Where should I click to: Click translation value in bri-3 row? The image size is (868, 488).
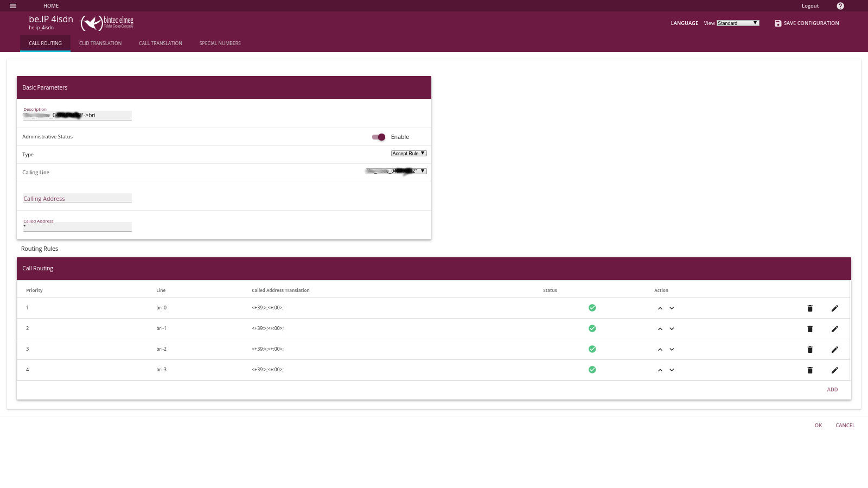[267, 370]
